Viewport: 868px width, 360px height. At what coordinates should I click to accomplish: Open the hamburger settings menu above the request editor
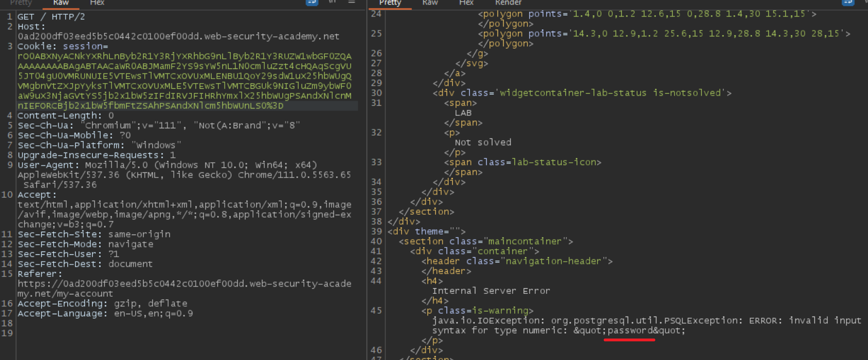[351, 3]
